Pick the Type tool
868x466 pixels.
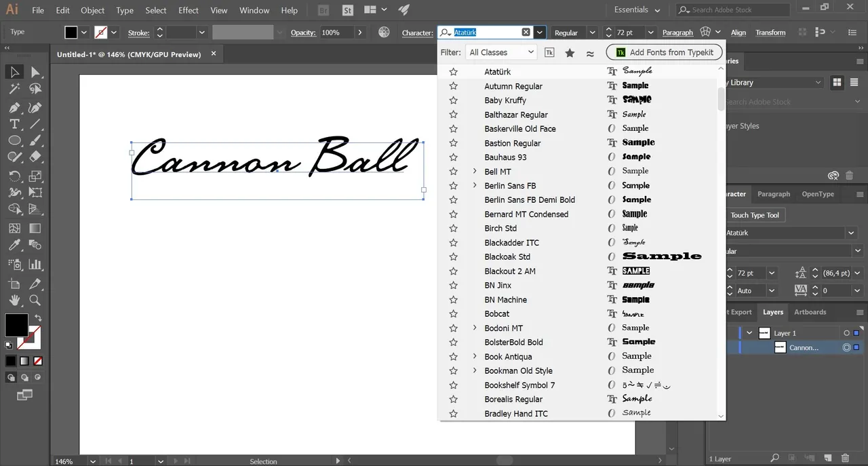tap(14, 124)
